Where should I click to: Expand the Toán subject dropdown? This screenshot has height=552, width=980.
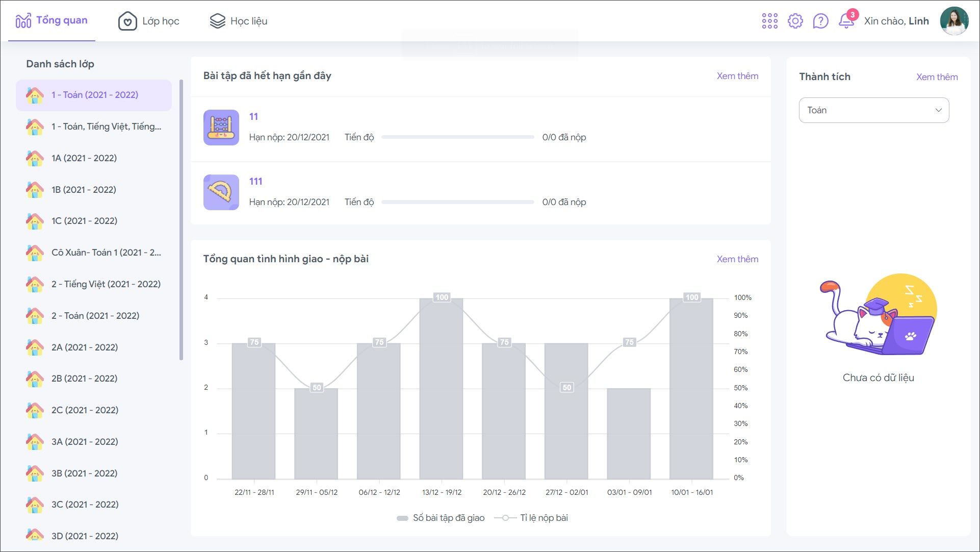pyautogui.click(x=873, y=110)
